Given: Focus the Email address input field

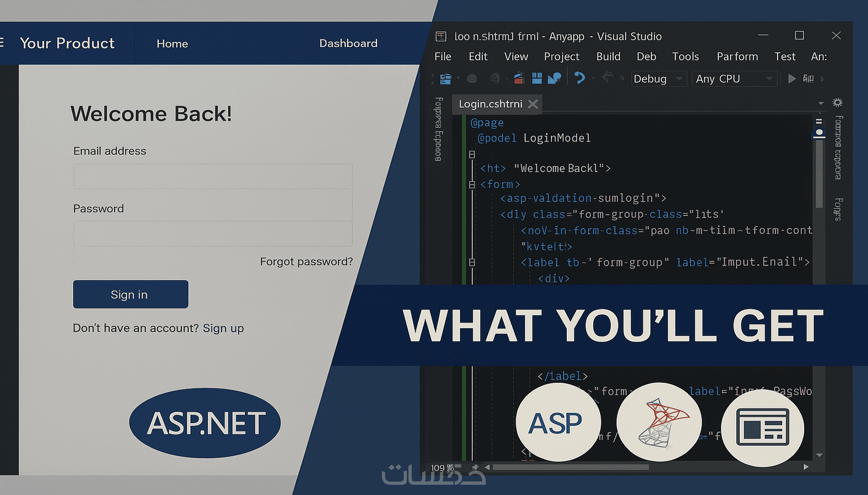Looking at the screenshot, I should (213, 177).
